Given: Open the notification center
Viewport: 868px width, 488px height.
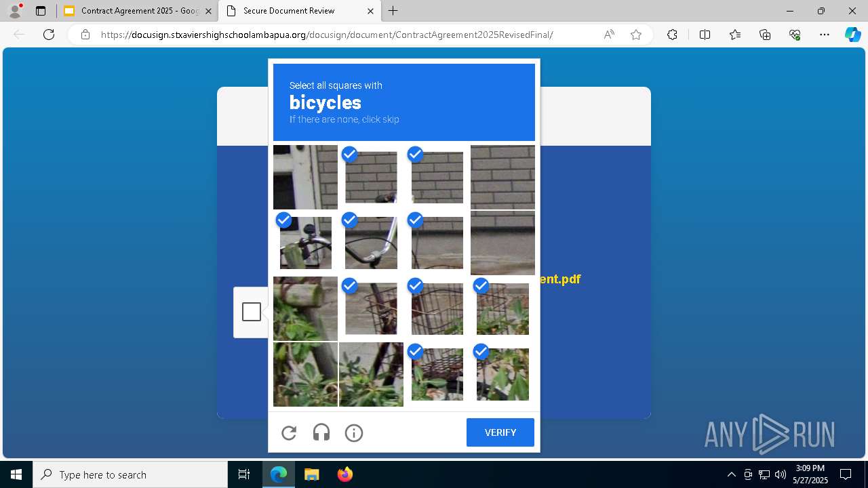Looking at the screenshot, I should (x=846, y=474).
